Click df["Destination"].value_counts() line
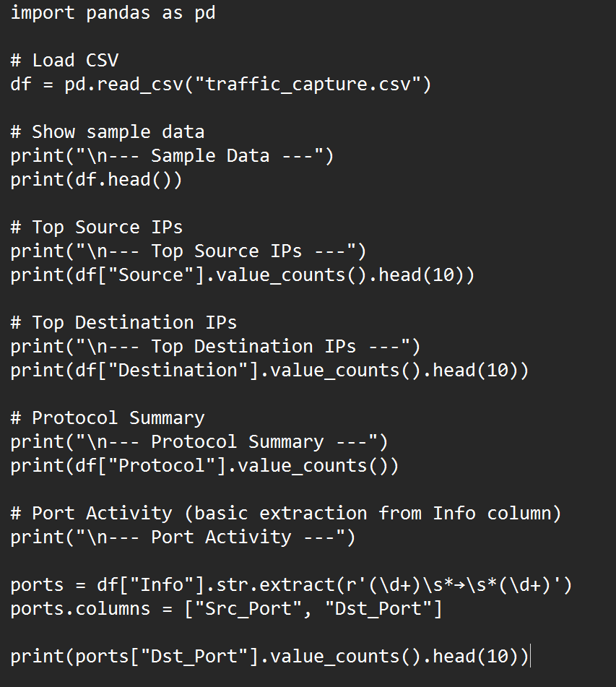The image size is (616, 687). pos(270,371)
